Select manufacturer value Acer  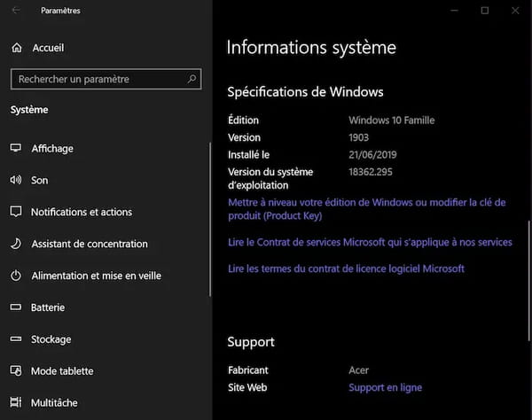[x=358, y=370]
